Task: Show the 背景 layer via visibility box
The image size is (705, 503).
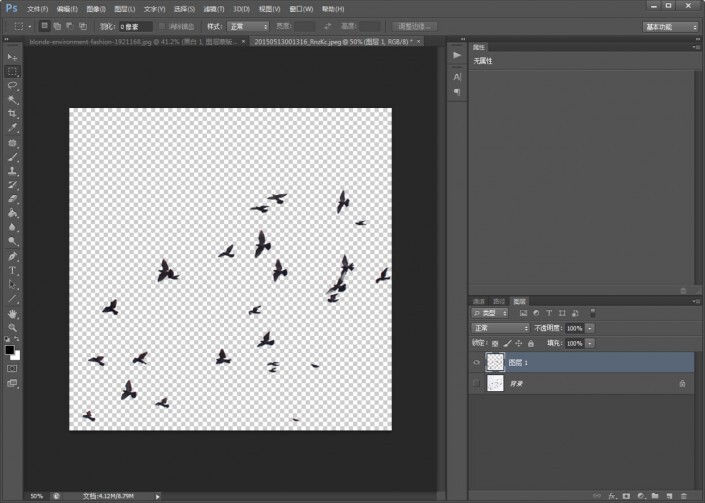Action: [x=476, y=383]
